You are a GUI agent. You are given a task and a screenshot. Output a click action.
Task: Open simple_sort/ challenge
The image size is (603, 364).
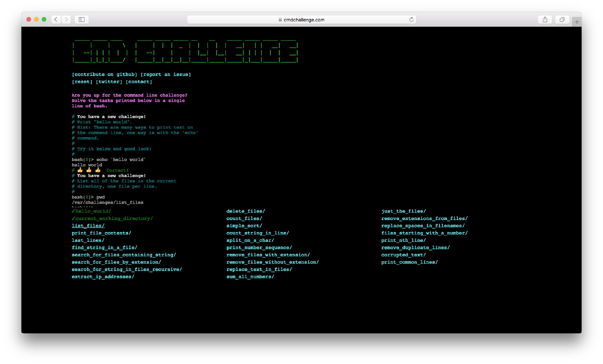[x=244, y=226]
